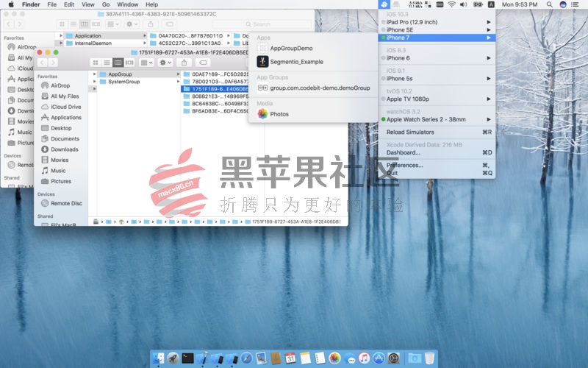Open iPhone 6 simulator submenu
This screenshot has height=368, width=588.
437,58
